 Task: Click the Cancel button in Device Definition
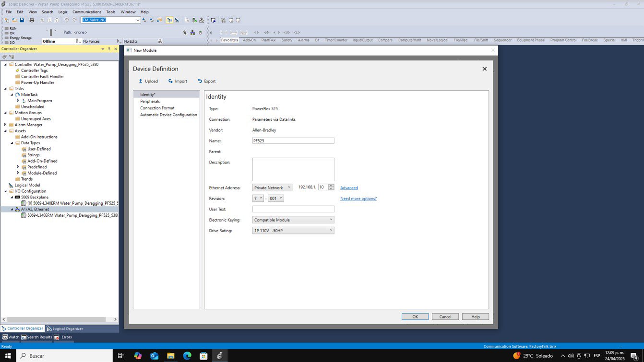445,316
